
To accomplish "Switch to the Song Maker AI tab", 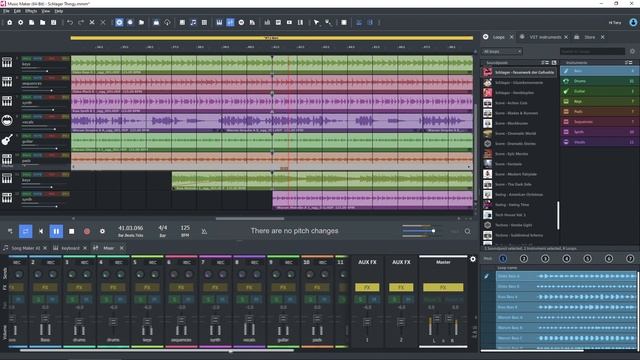I will pyautogui.click(x=26, y=248).
